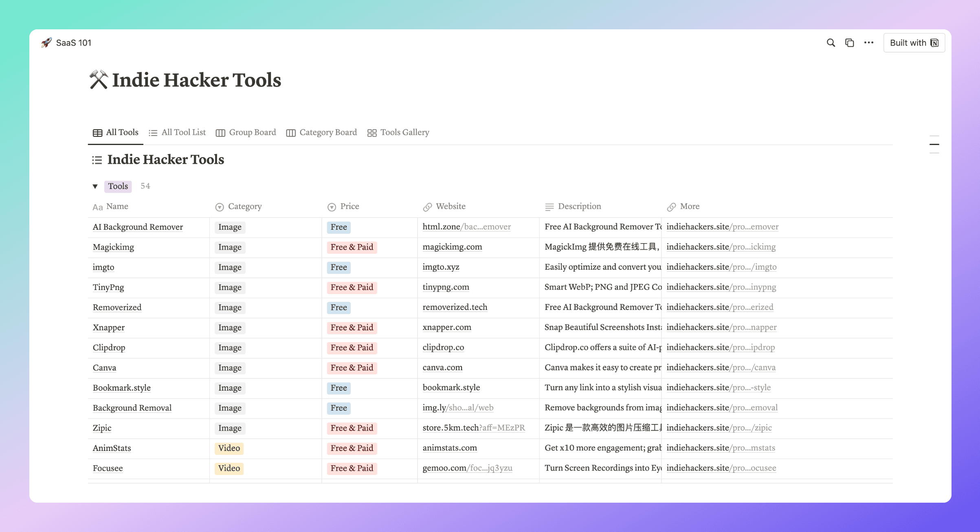Open the AnimStats entry
This screenshot has width=980, height=532.
pos(112,448)
